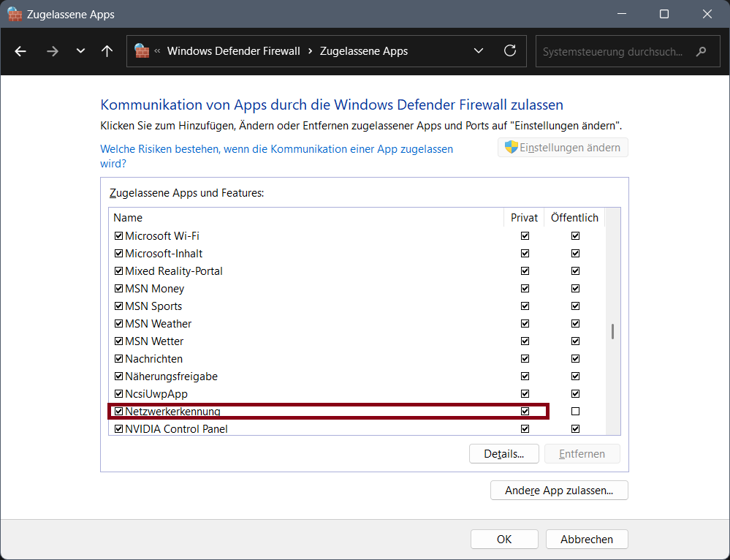Viewport: 730px width, 560px height.
Task: Select the Nachrichten row text
Action: click(153, 359)
